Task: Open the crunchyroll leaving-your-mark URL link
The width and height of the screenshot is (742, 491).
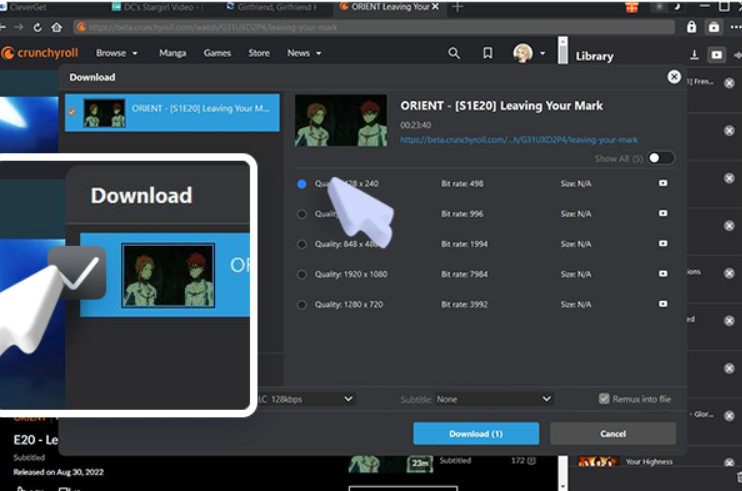Action: tap(518, 140)
